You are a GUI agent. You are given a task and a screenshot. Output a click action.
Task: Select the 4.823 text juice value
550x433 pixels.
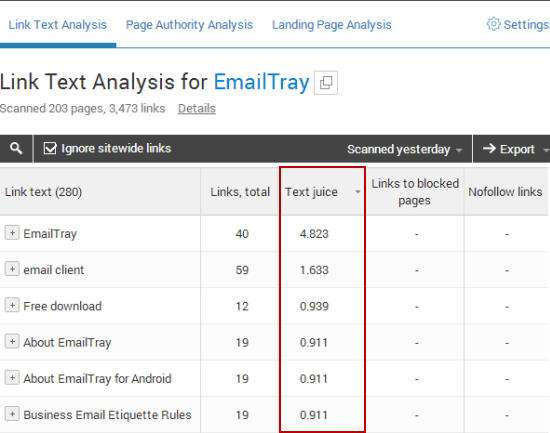[314, 234]
